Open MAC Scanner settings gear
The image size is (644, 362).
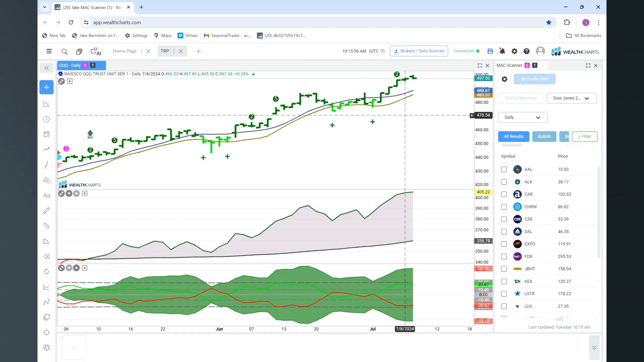tap(504, 79)
